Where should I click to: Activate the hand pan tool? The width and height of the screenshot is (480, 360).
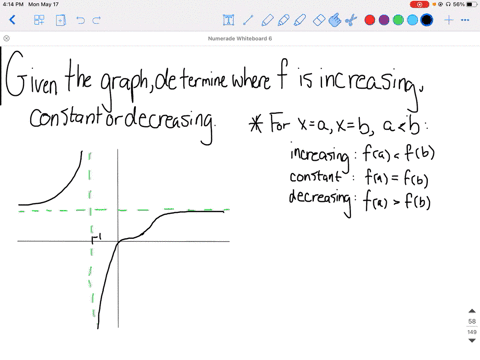[335, 20]
